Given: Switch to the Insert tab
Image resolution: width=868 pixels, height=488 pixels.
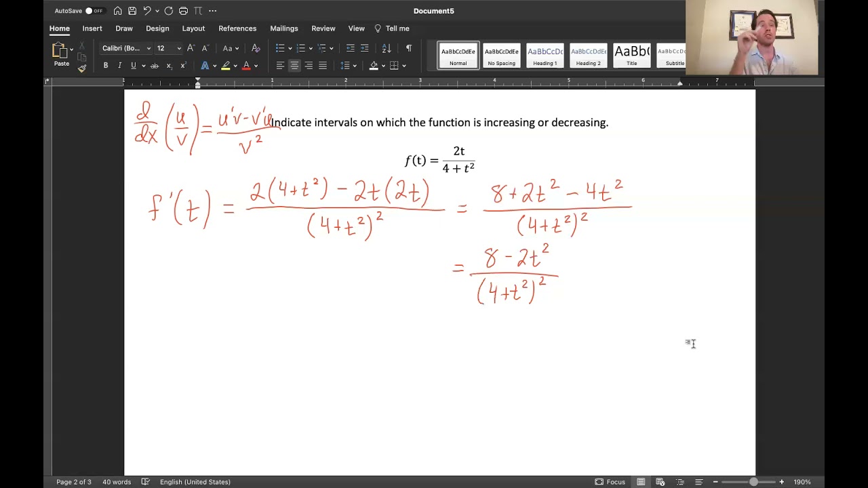Looking at the screenshot, I should (92, 28).
